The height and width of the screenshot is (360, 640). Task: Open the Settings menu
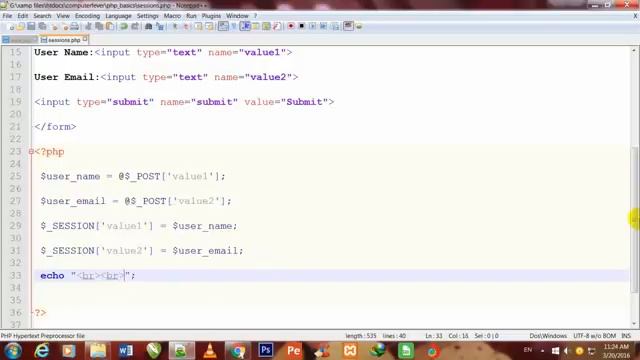147,16
